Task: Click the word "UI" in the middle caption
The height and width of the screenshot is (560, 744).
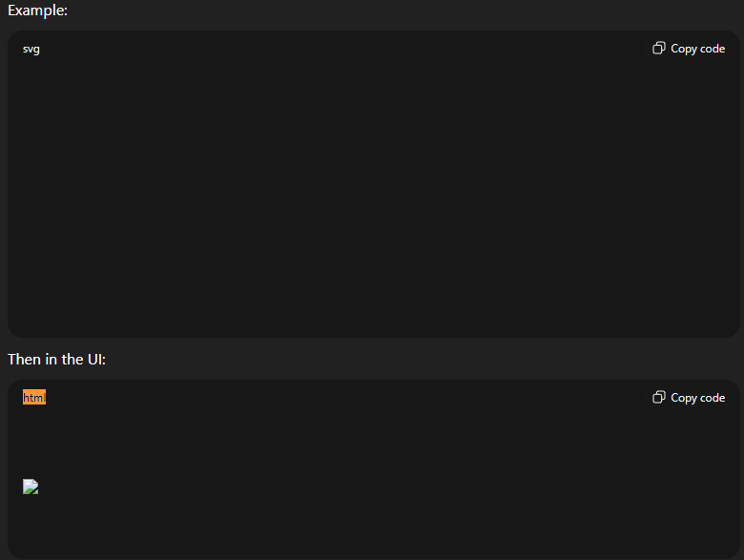Action: 104,360
